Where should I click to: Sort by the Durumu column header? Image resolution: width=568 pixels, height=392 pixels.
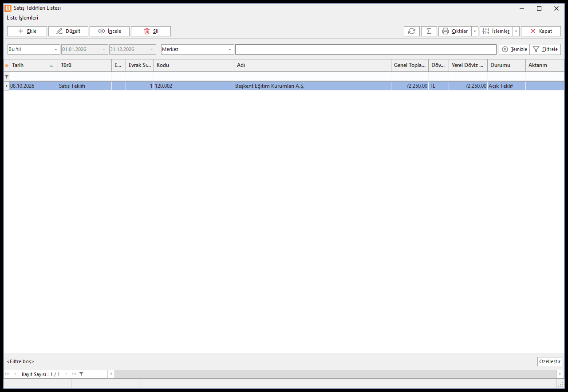(506, 65)
